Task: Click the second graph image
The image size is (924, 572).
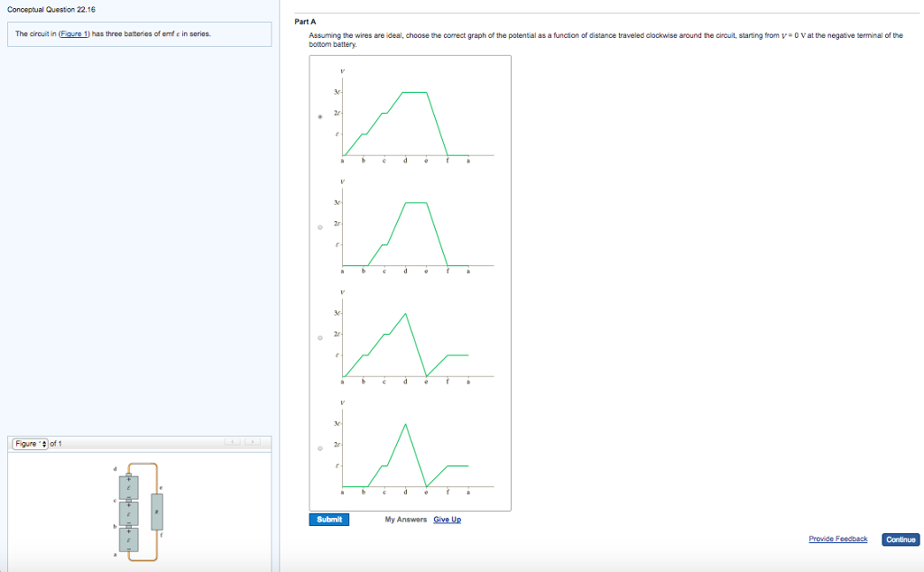Action: pyautogui.click(x=406, y=228)
